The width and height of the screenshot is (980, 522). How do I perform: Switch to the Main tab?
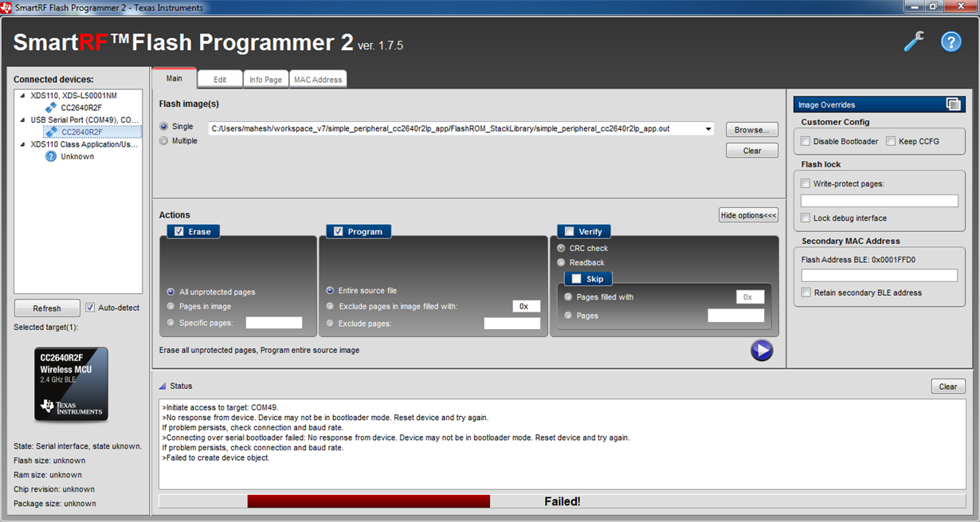click(x=174, y=78)
